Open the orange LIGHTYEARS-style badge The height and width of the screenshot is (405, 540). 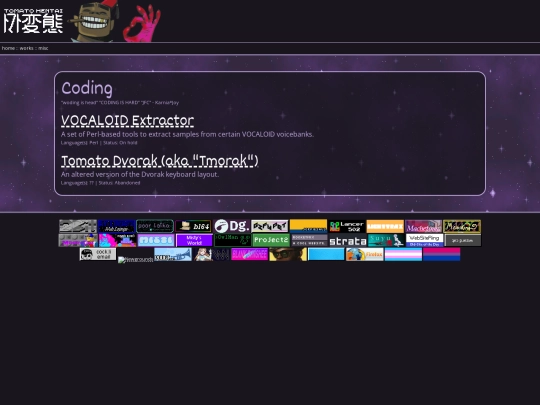click(385, 226)
